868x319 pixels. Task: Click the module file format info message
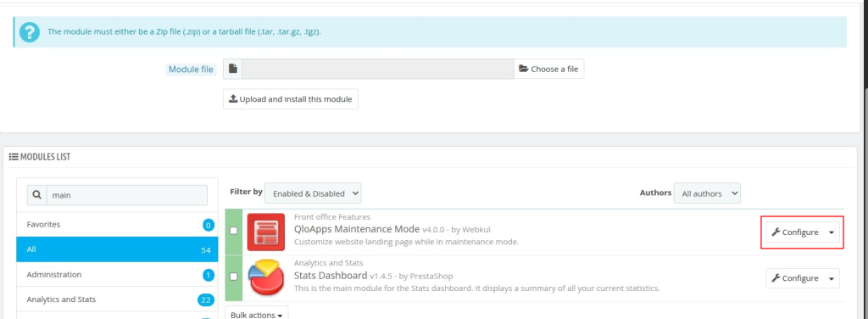(x=184, y=32)
